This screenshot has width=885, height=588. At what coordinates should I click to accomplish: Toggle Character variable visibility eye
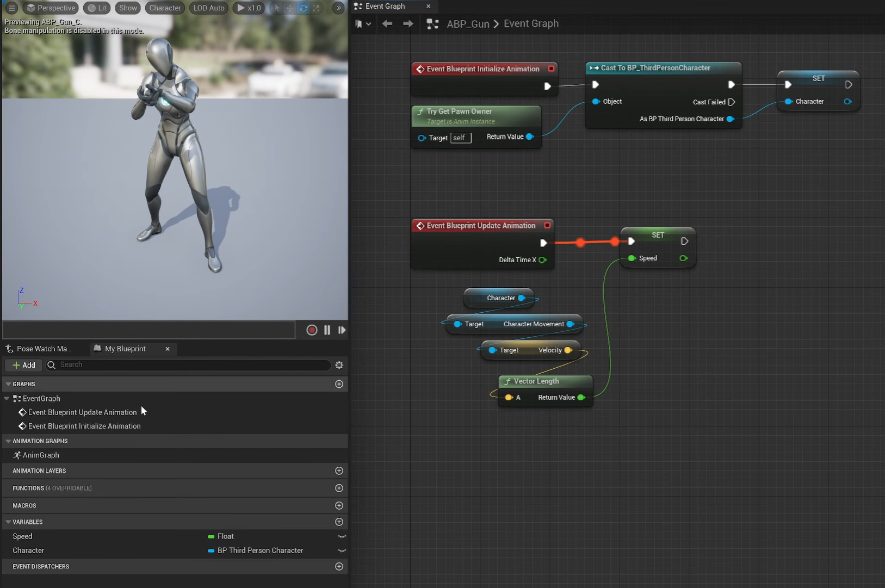tap(342, 550)
